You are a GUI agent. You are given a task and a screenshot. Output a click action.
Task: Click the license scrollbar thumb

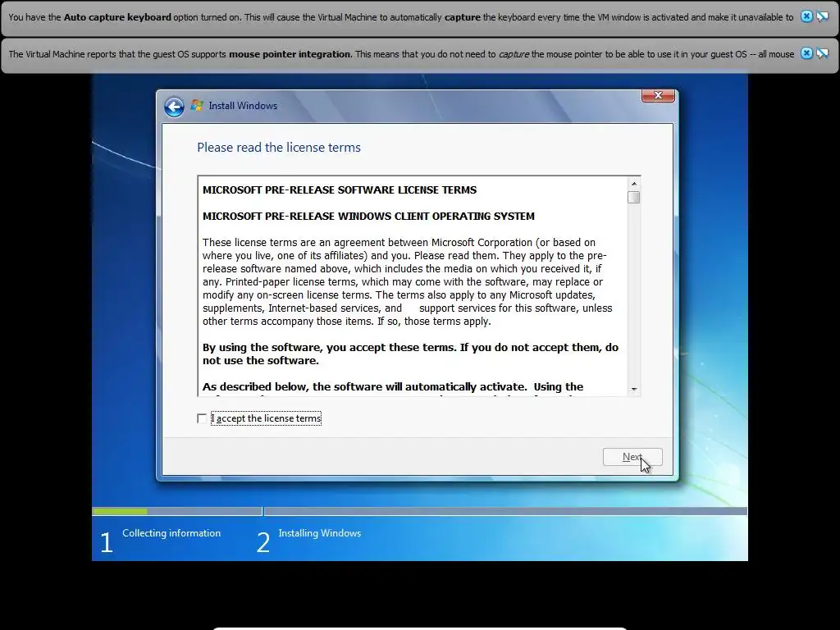(x=634, y=197)
